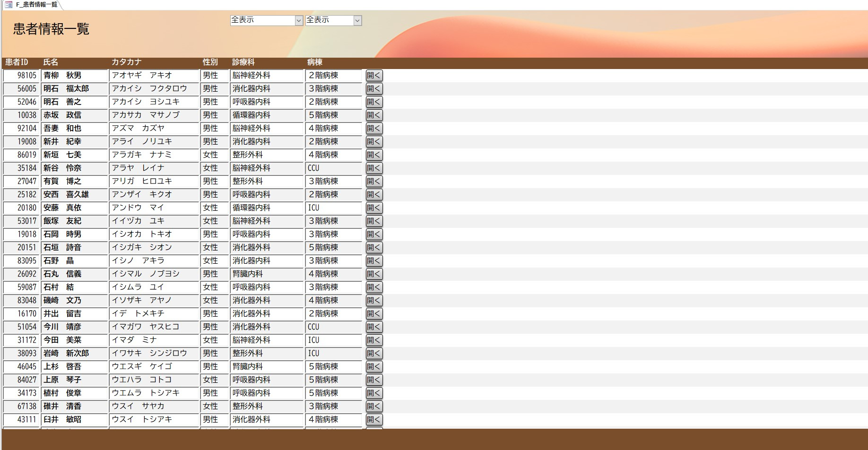Click 開く on the 吾妻 和也 row

[x=374, y=128]
